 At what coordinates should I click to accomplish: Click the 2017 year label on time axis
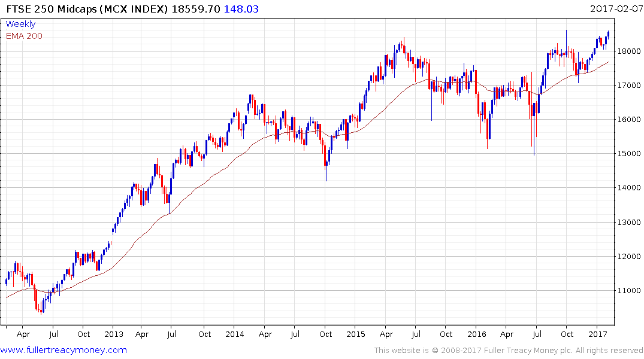[598, 334]
